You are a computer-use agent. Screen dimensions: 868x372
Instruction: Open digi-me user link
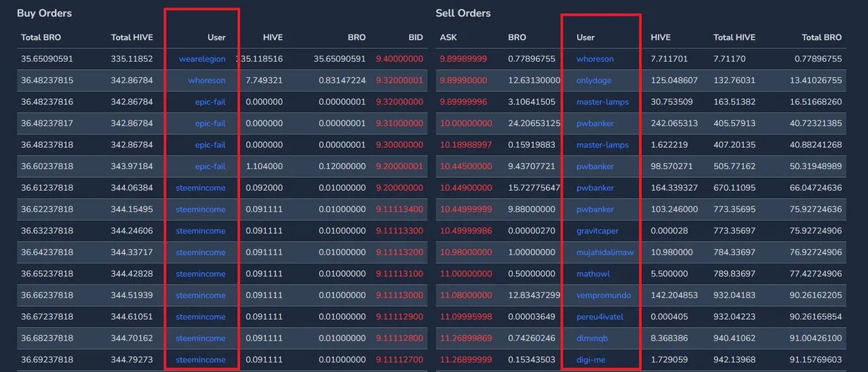tap(591, 360)
